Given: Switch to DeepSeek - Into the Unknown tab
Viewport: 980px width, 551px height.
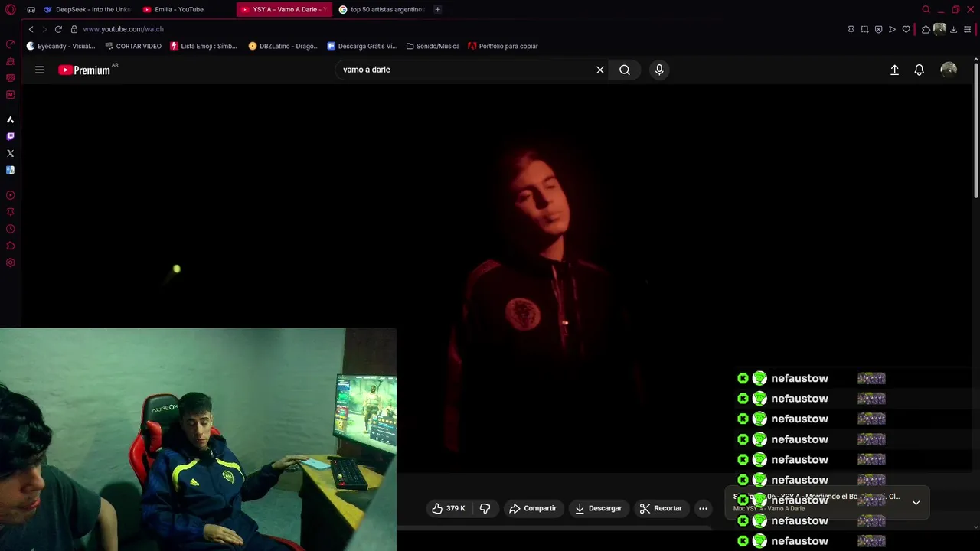Looking at the screenshot, I should click(87, 9).
